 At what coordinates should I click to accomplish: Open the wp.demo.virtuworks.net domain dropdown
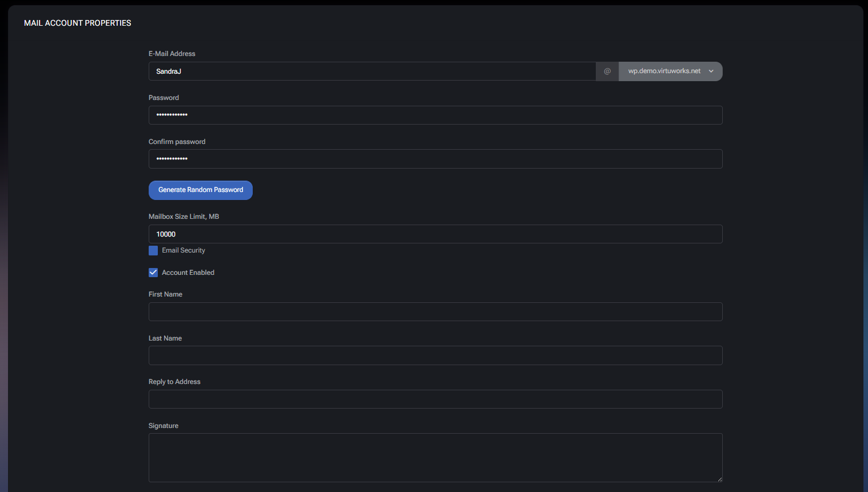point(664,71)
